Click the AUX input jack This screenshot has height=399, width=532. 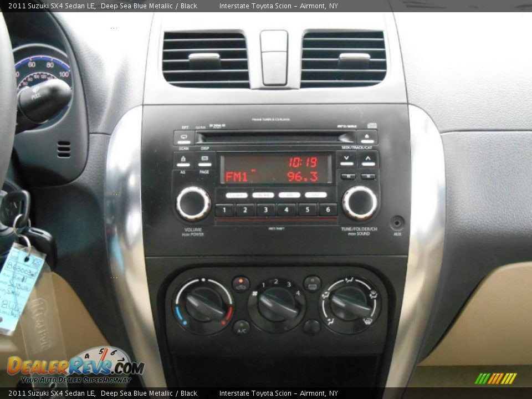click(x=396, y=222)
